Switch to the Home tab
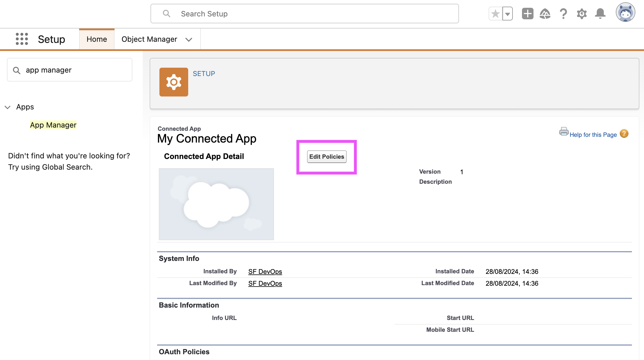644x360 pixels. tap(97, 39)
